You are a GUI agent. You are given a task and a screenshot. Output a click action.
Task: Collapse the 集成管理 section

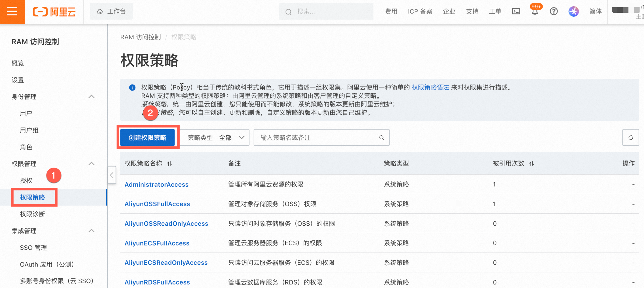[x=92, y=231]
